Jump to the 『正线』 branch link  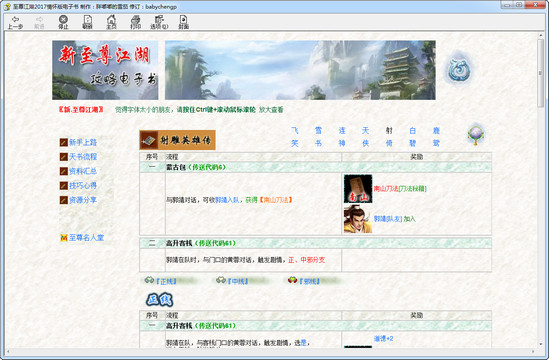click(166, 281)
